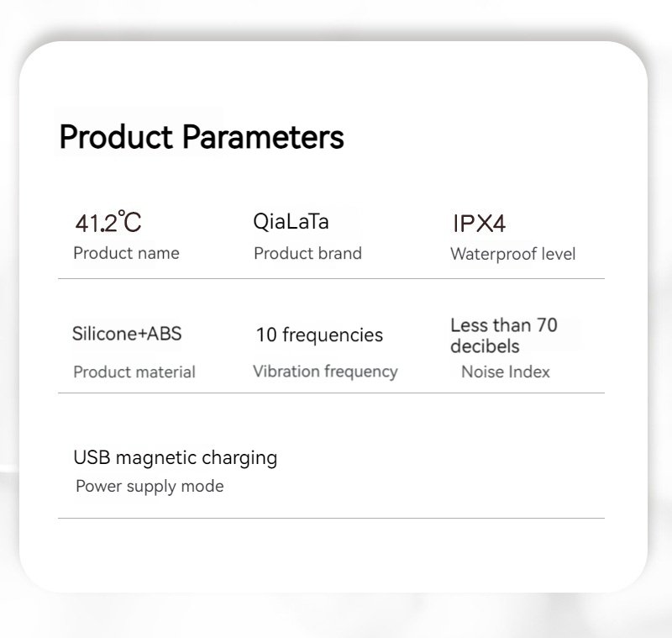The image size is (672, 638).
Task: Click the Waterproof level label
Action: tap(512, 254)
